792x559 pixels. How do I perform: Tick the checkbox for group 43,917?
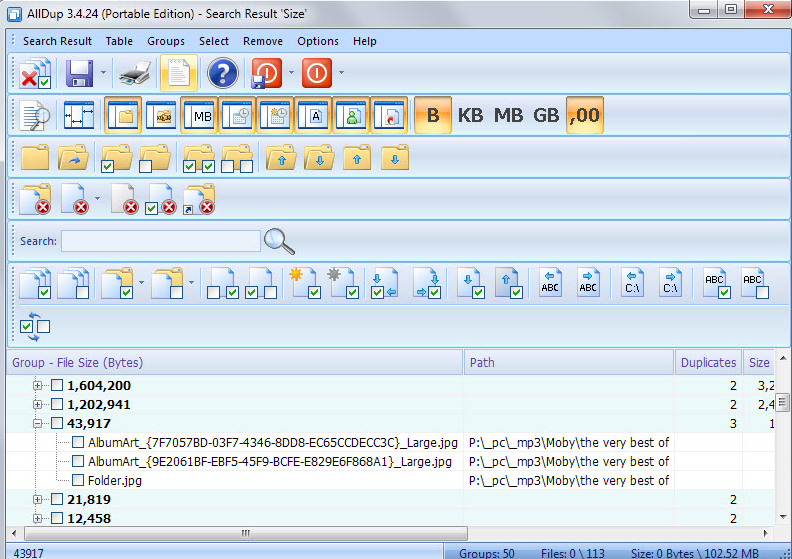[x=57, y=424]
